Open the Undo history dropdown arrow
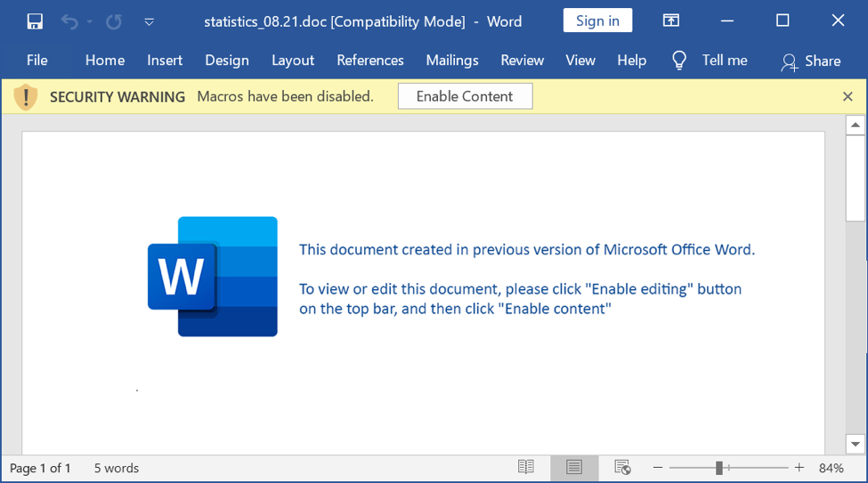 [x=90, y=21]
